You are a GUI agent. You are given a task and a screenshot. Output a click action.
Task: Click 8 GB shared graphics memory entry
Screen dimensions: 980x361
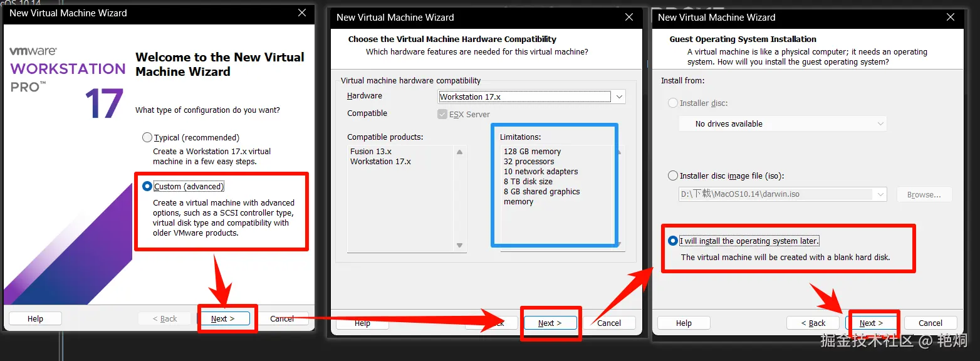click(x=542, y=196)
